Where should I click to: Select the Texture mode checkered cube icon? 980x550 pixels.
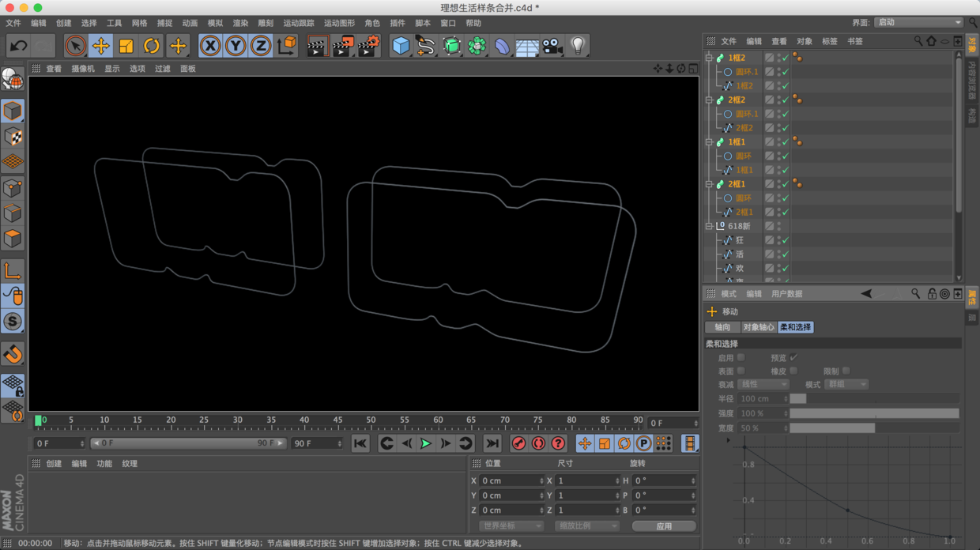pyautogui.click(x=12, y=136)
